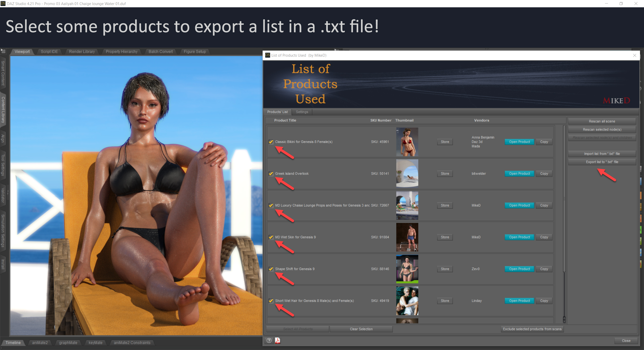
Task: Open the Render Library tab
Action: [82, 52]
